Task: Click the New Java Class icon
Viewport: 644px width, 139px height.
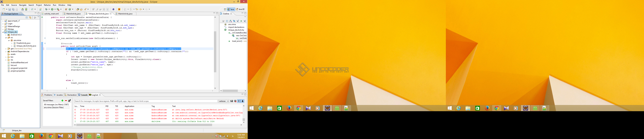Action: [70, 9]
